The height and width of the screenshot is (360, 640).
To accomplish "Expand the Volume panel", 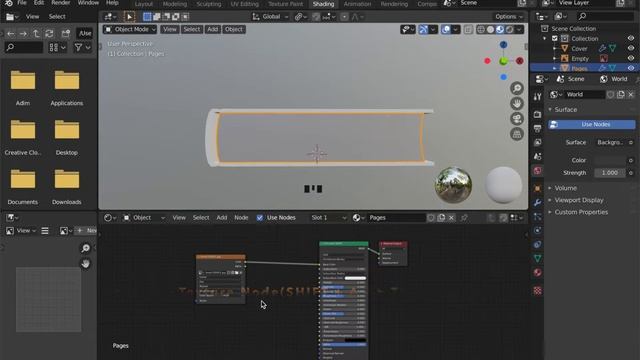I will [x=565, y=188].
